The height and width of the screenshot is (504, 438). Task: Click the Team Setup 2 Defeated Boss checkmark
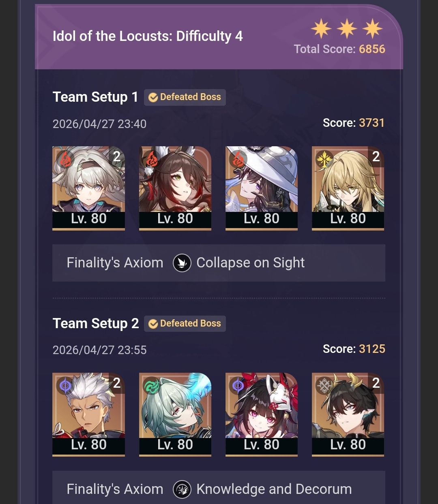pyautogui.click(x=153, y=324)
